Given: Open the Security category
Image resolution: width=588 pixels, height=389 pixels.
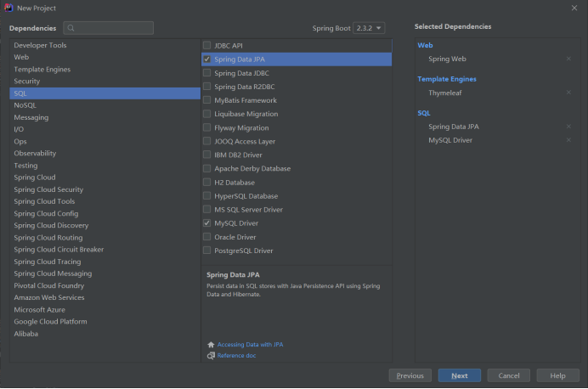Looking at the screenshot, I should pyautogui.click(x=105, y=82).
